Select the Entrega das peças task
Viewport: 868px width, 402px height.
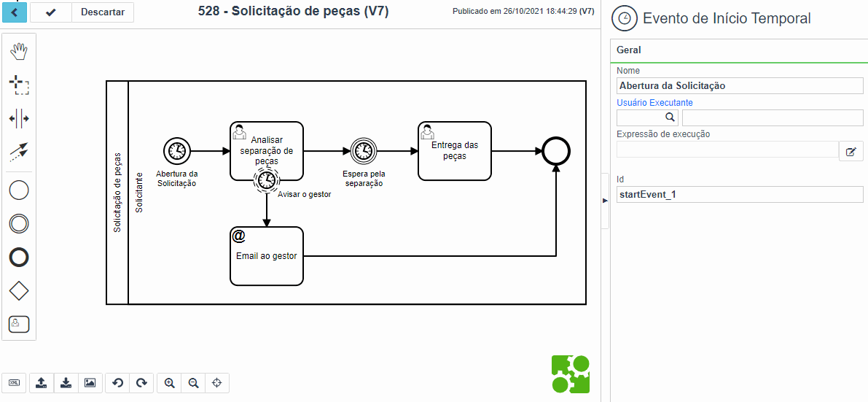455,151
